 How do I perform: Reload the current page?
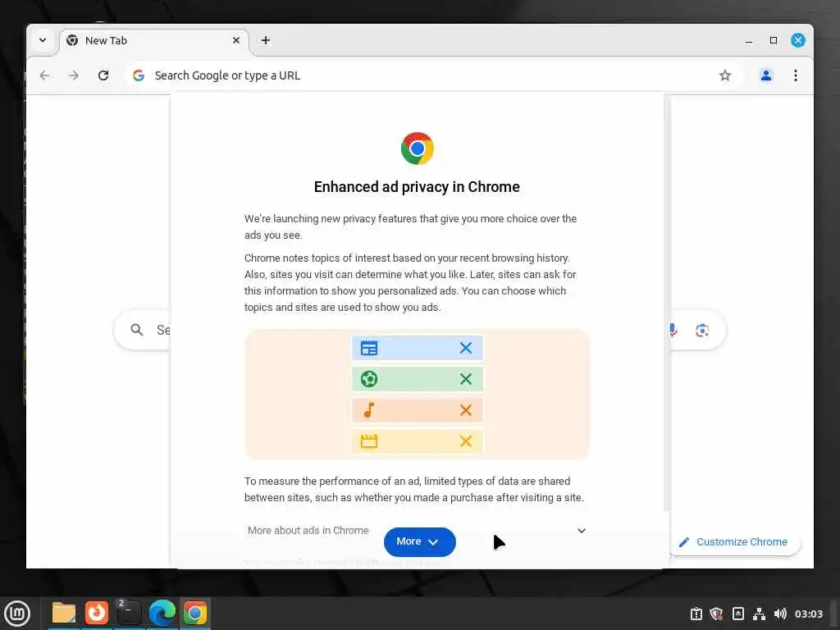tap(103, 75)
